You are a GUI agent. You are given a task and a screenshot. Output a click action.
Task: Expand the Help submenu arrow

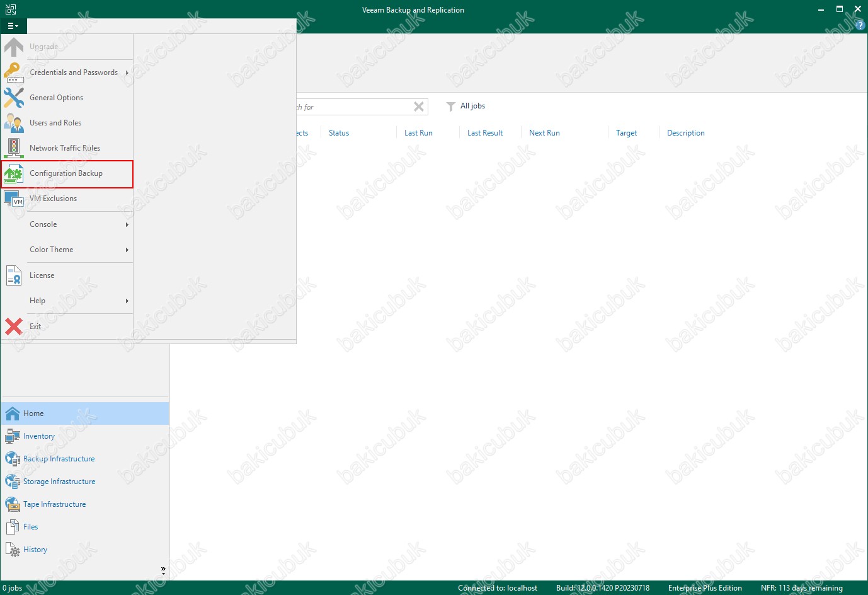[x=127, y=301]
